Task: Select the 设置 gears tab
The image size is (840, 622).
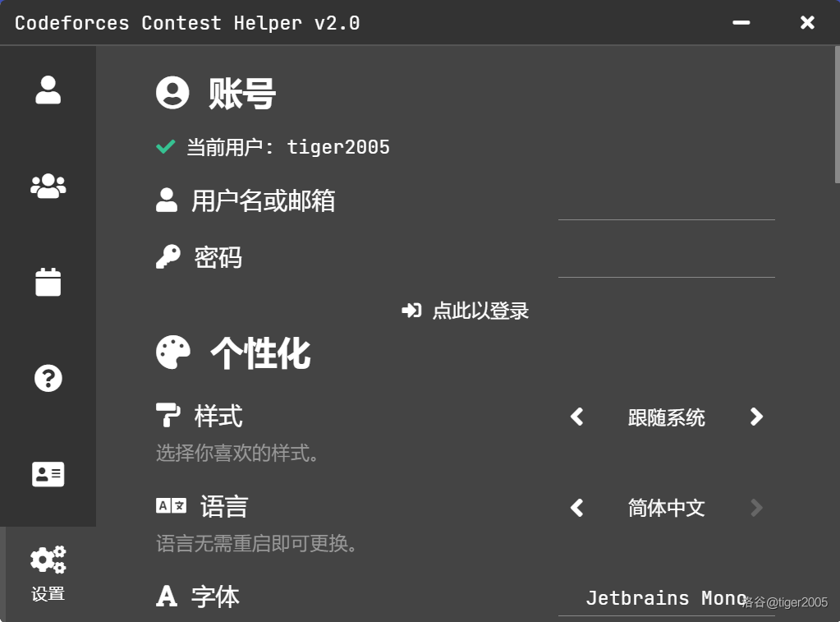Action: 48,572
